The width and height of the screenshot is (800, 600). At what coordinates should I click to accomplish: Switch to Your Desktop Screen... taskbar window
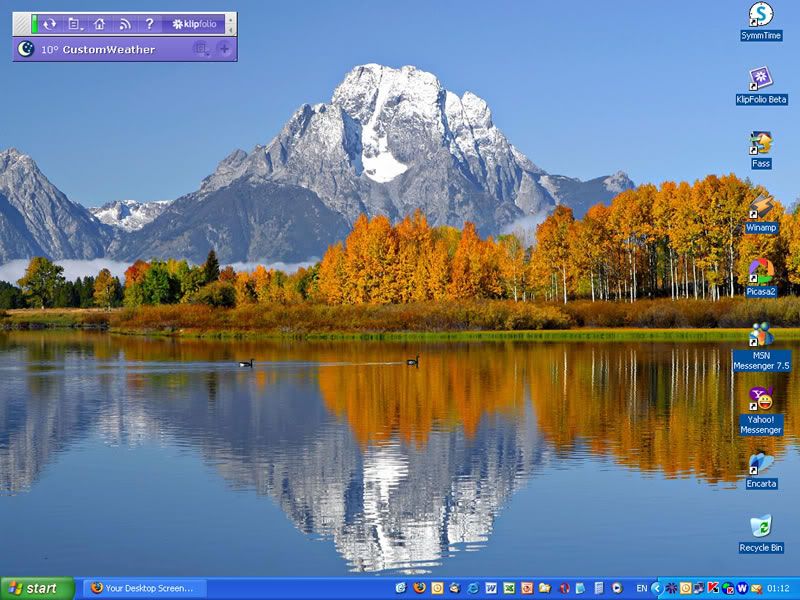pos(145,588)
